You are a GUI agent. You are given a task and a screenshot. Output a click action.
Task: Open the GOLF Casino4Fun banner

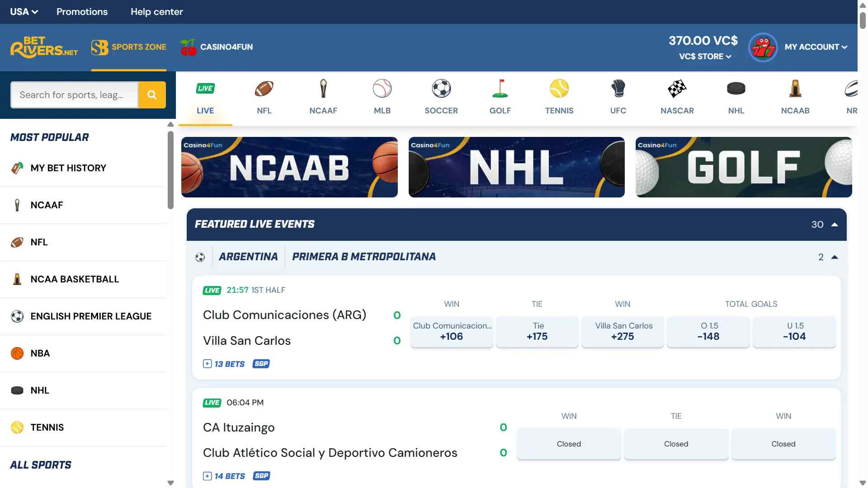click(x=744, y=167)
